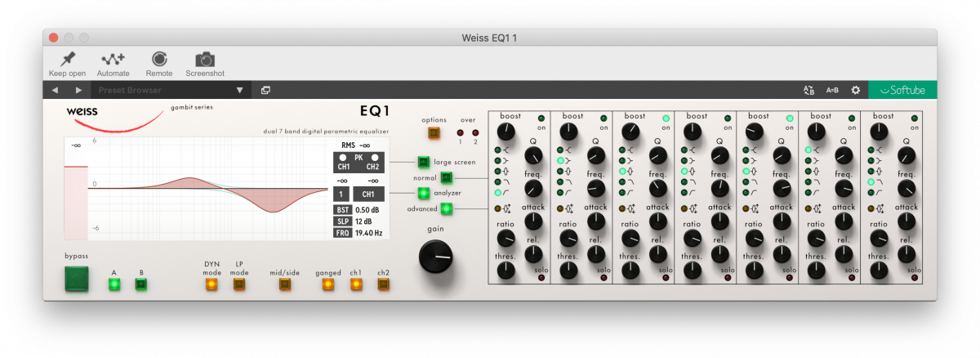Click the SLP value 12 dB

coord(363,222)
